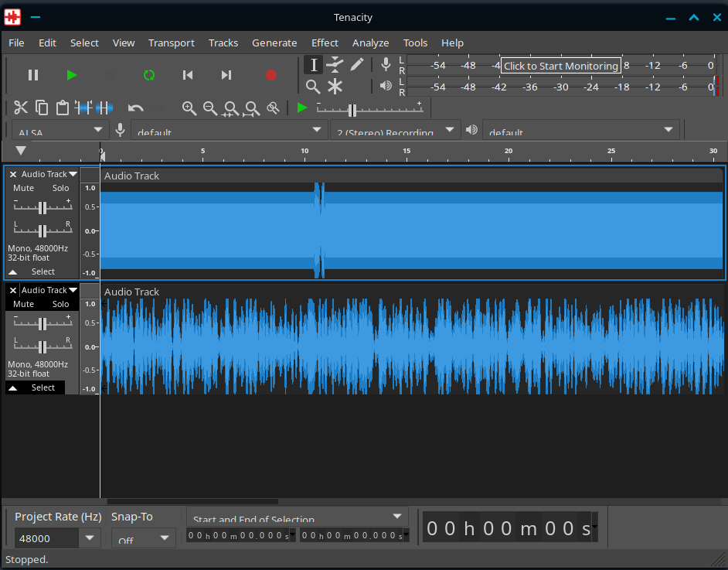Click the first track's gain slider
The image size is (728, 570).
point(43,207)
